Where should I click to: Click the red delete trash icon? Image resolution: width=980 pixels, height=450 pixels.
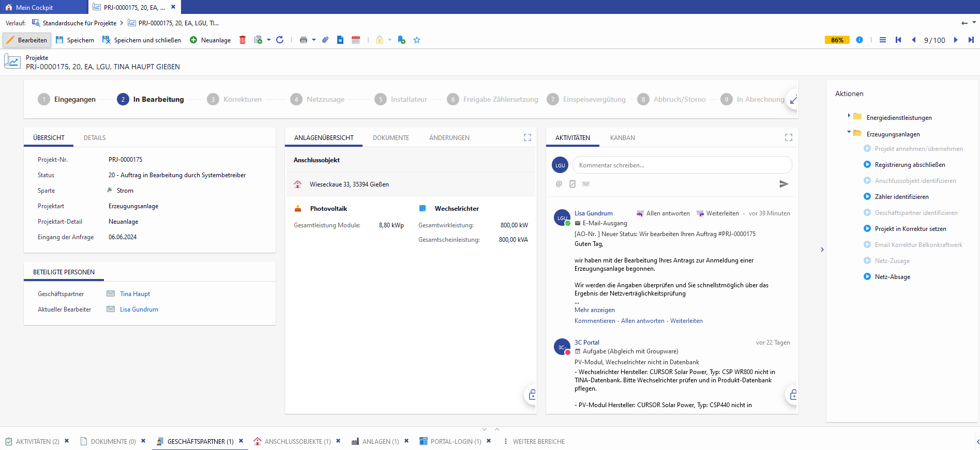243,40
